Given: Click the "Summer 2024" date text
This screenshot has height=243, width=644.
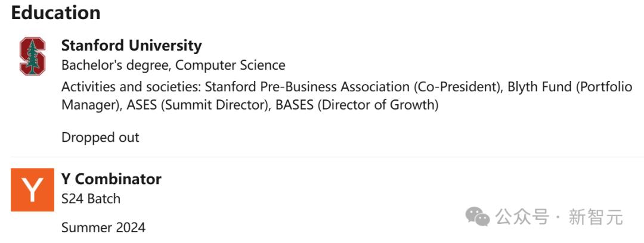Looking at the screenshot, I should [103, 227].
